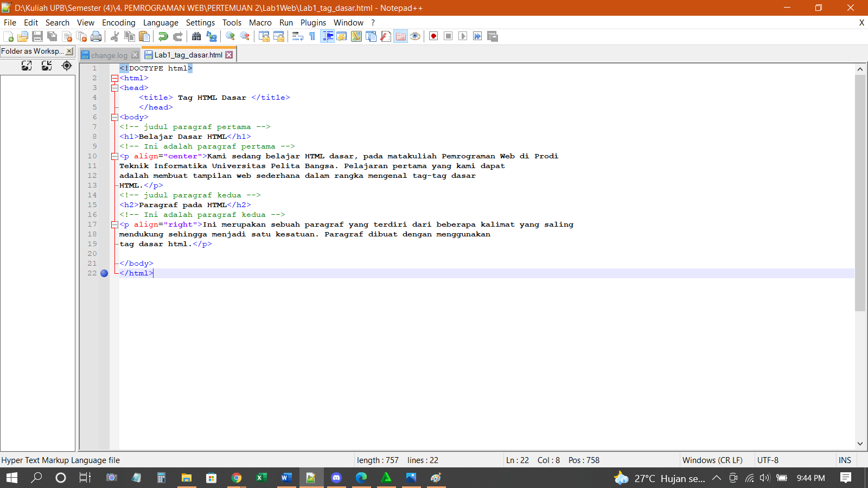
Task: Click the Save All toolbar icon
Action: pyautogui.click(x=52, y=36)
